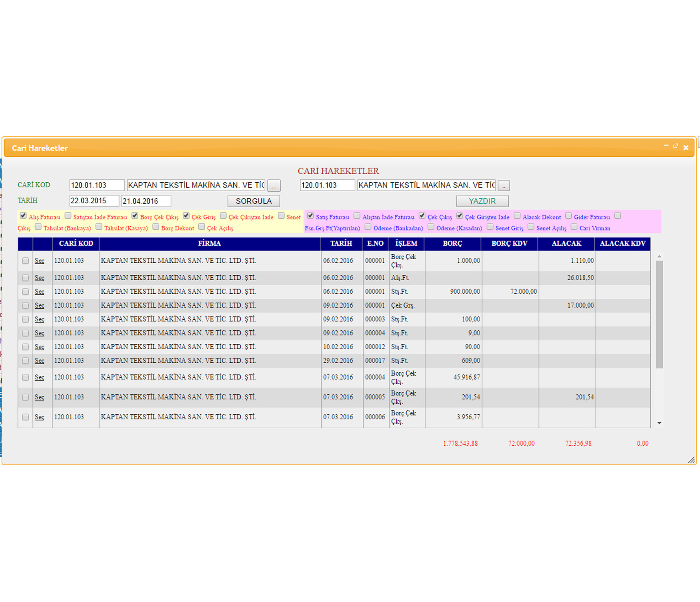Click the İŞLEM column header

click(406, 244)
